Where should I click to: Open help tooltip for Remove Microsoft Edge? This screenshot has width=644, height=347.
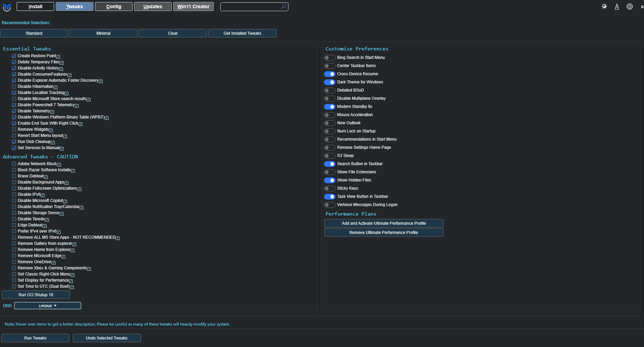coord(63,256)
